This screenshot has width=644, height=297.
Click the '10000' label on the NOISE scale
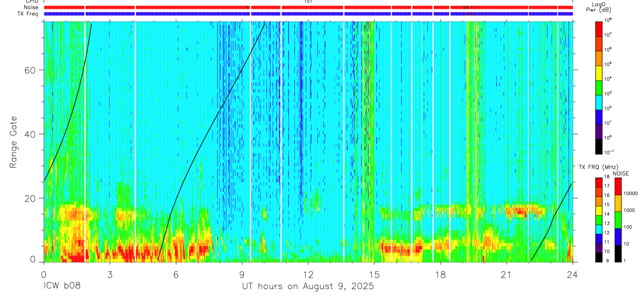click(x=630, y=194)
